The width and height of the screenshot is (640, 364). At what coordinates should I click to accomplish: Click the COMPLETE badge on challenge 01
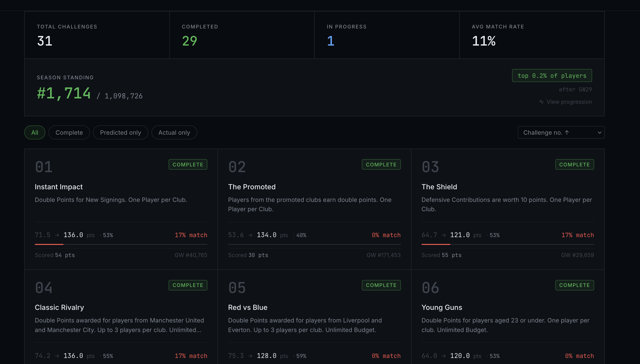tap(188, 164)
